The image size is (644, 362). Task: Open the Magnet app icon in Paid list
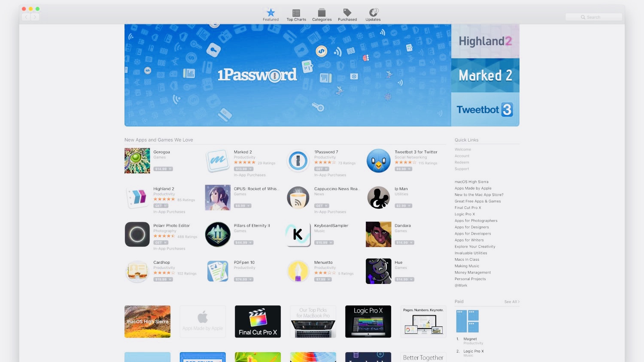(x=467, y=321)
